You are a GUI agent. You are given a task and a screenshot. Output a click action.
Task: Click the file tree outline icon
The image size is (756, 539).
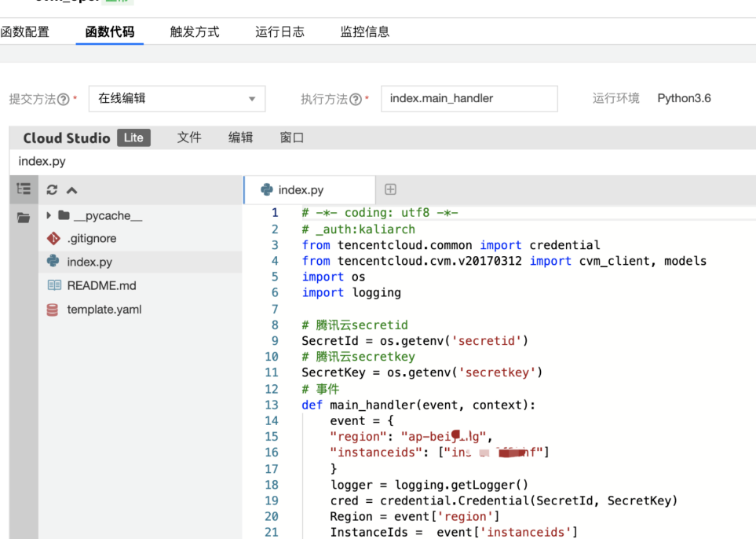pyautogui.click(x=24, y=189)
